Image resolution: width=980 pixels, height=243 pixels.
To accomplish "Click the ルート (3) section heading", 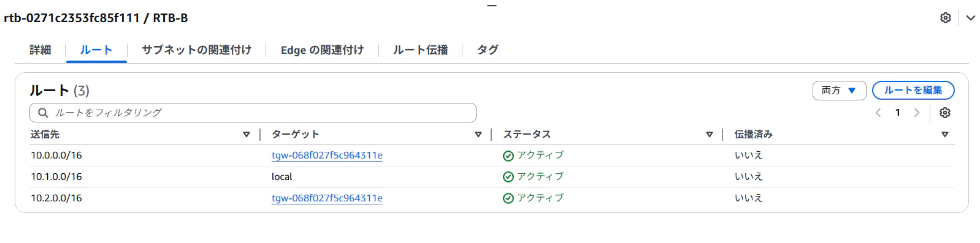I will [x=59, y=91].
